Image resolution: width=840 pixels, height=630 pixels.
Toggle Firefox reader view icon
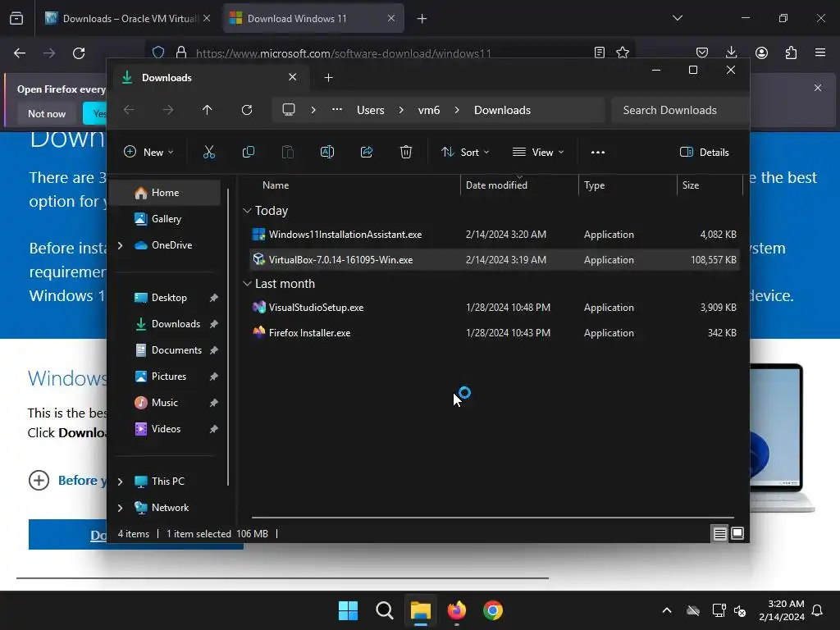click(x=600, y=52)
